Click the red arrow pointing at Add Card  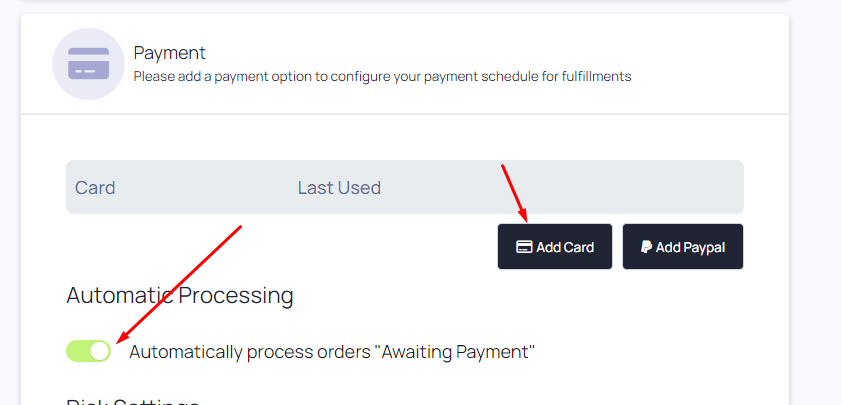[x=515, y=193]
